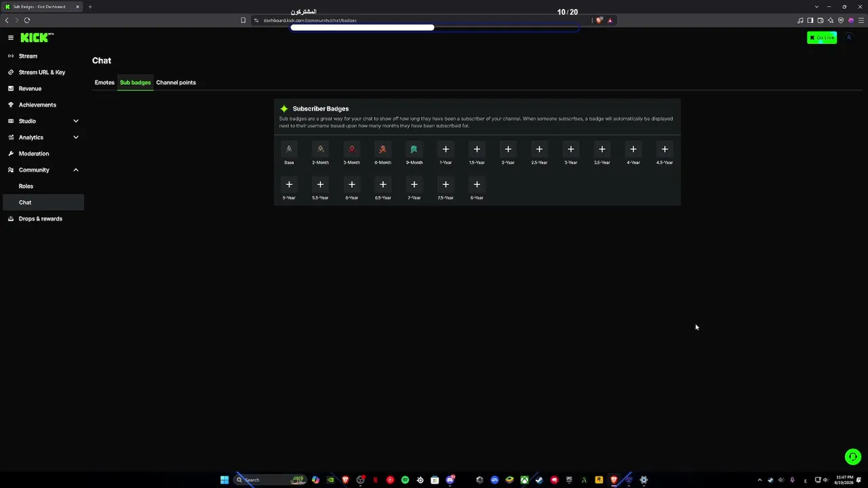868x488 pixels.
Task: Open the Brave Shields icon
Action: (599, 20)
